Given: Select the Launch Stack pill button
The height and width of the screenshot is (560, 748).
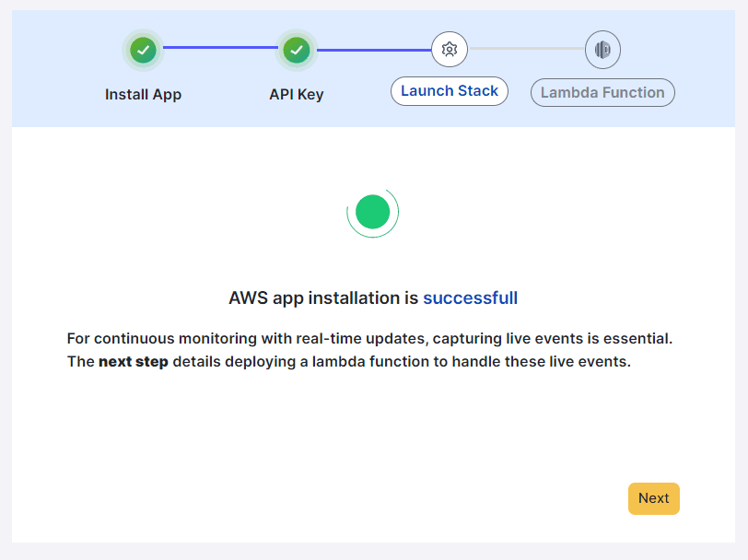Looking at the screenshot, I should coord(449,90).
